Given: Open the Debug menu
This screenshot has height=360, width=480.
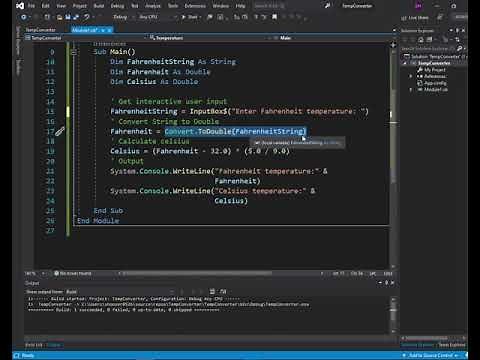Looking at the screenshot, I should tap(117, 6).
